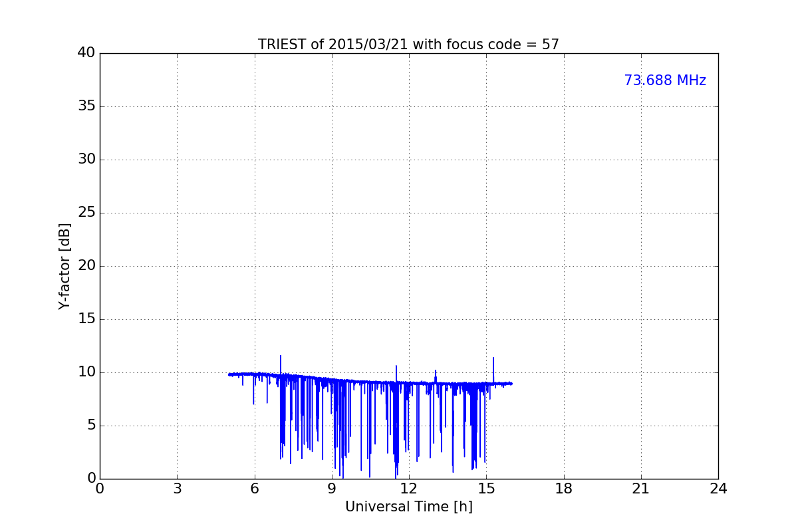Click x-axis tick label '21'
The image size is (798, 532).
(x=641, y=489)
